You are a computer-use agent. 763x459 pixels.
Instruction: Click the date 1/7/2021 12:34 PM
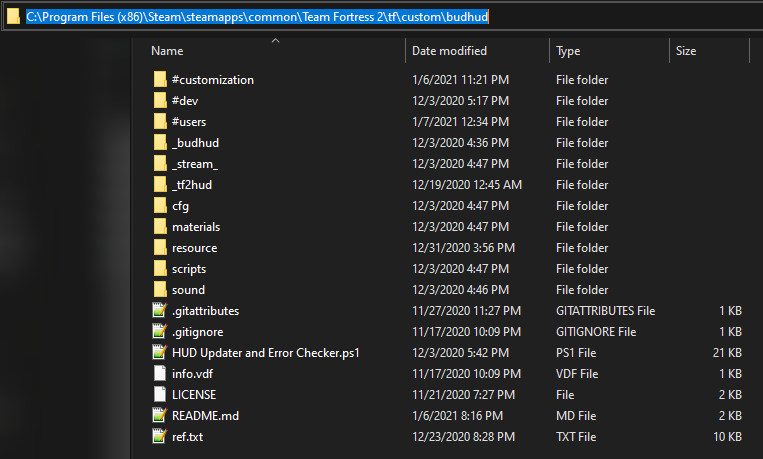pos(460,122)
